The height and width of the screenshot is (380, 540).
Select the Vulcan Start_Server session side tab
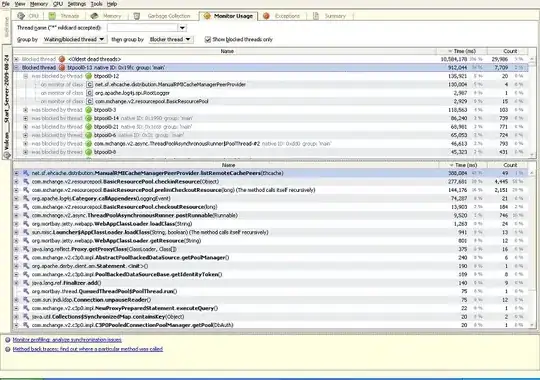point(6,102)
